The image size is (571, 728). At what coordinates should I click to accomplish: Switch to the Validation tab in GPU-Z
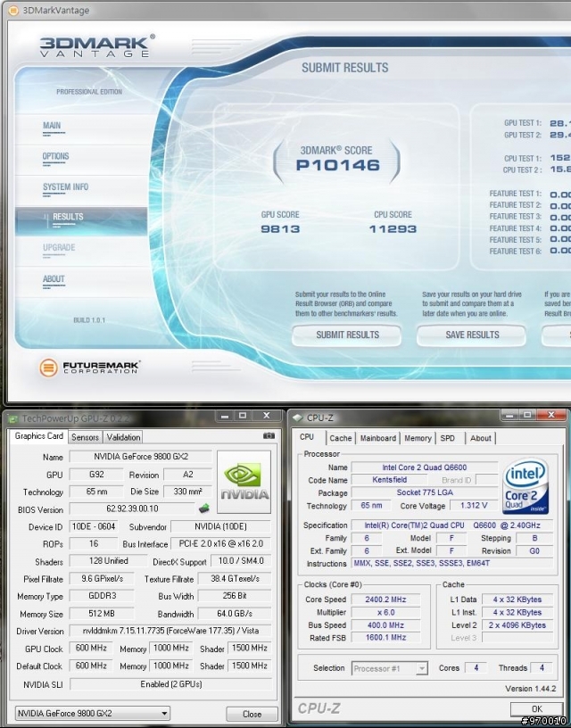tap(123, 437)
